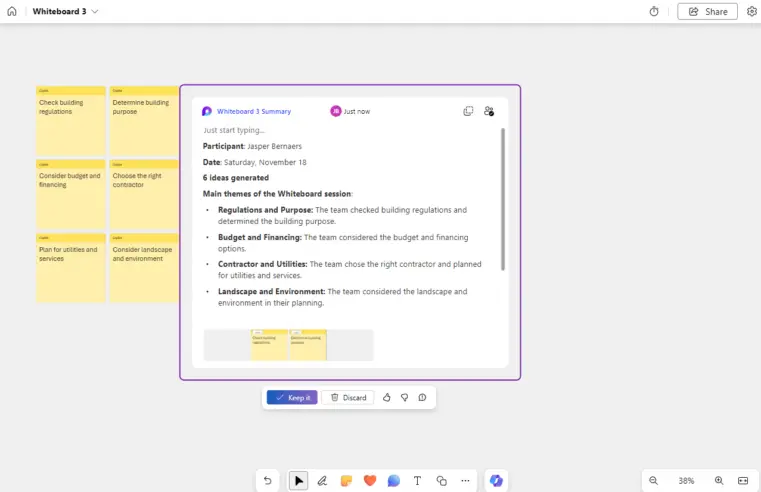The image size is (761, 492).
Task: Click the Loop icon beside the summary title
Action: [207, 111]
